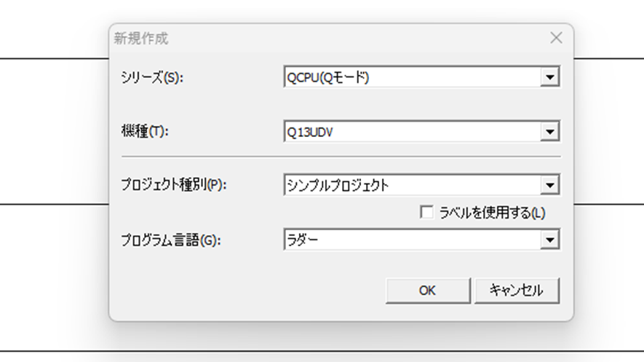644x362 pixels.
Task: Click the QCPU(Qモード) series field
Action: click(x=411, y=77)
